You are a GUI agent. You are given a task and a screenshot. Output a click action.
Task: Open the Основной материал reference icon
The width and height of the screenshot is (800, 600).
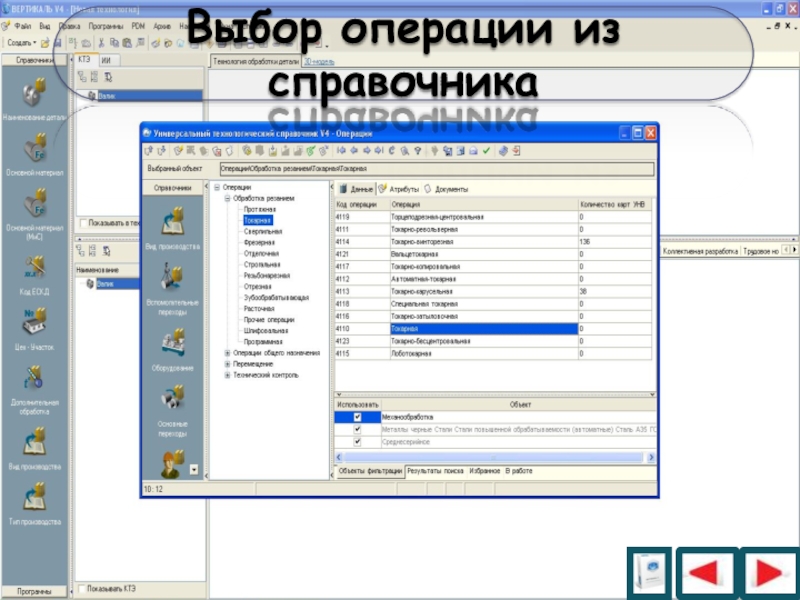tap(35, 147)
